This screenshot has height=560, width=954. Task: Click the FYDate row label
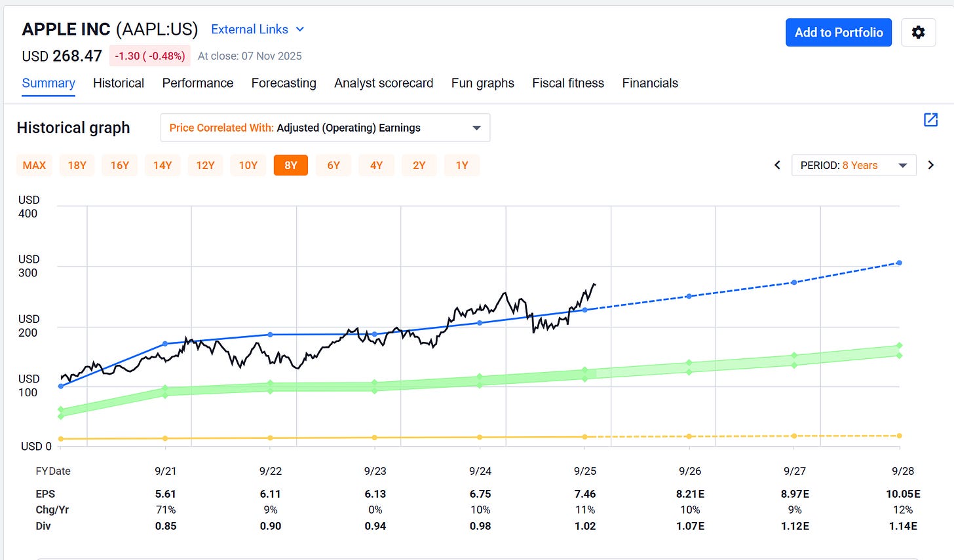tap(53, 471)
